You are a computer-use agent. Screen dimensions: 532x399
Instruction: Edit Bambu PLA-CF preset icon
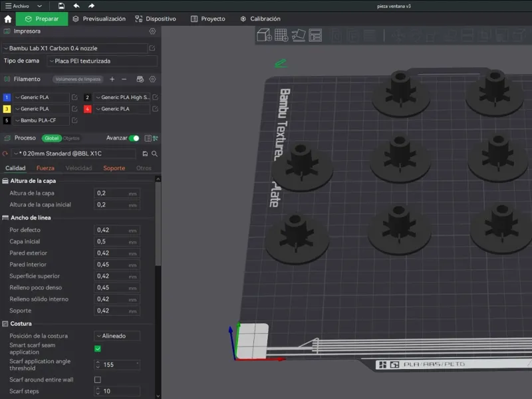tap(74, 120)
